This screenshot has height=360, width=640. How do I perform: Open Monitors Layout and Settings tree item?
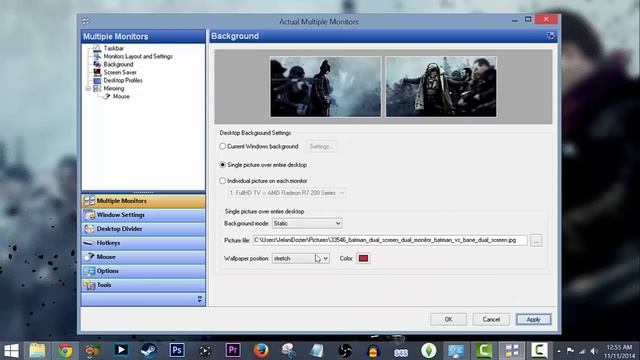pyautogui.click(x=138, y=56)
